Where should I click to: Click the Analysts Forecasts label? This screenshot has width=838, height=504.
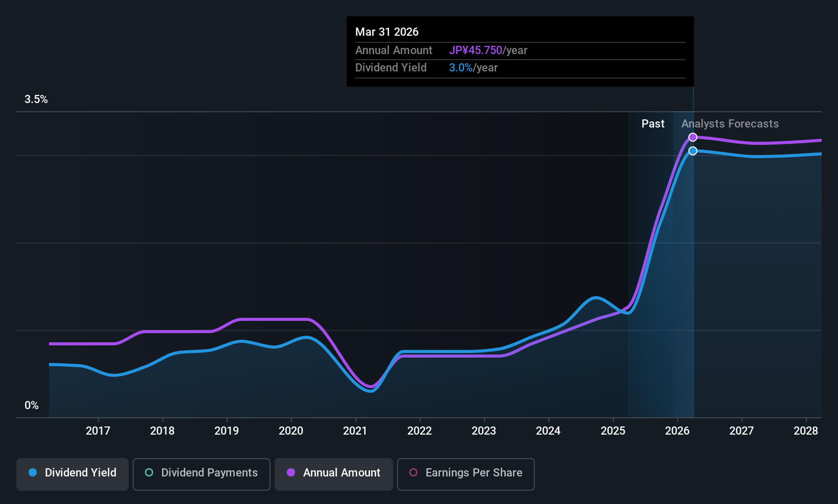click(730, 124)
